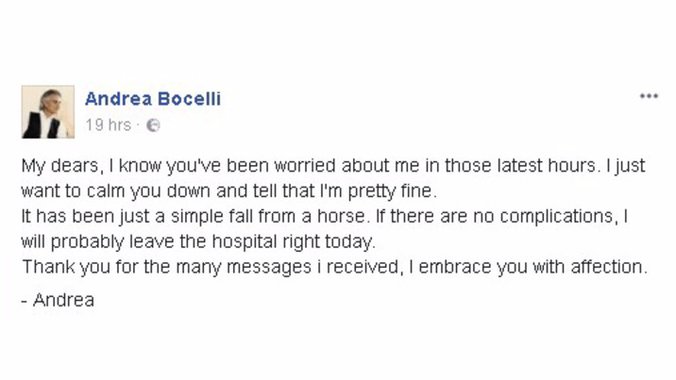Click the word 'affection' ending the post

pyautogui.click(x=607, y=267)
